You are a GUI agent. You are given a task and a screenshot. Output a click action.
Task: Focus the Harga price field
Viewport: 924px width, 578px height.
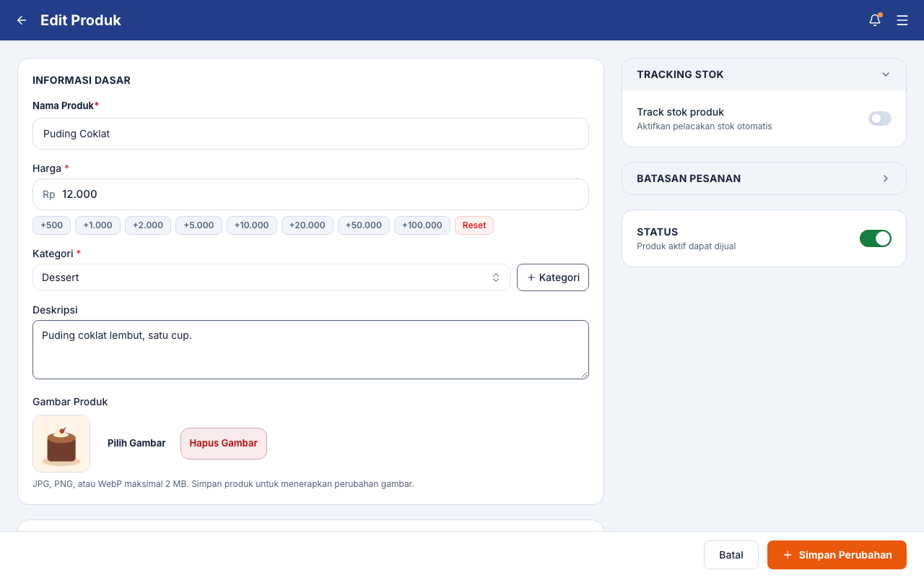(x=310, y=194)
